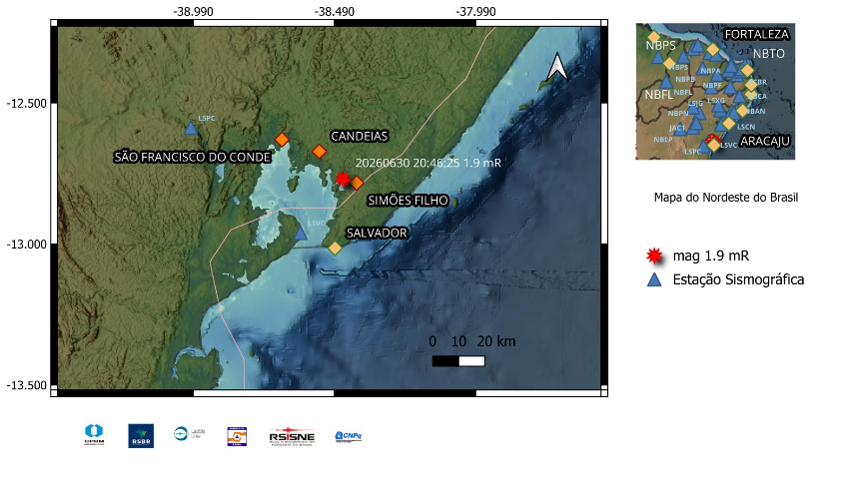
Task: Click the blue and orange square logo
Action: pos(237,436)
